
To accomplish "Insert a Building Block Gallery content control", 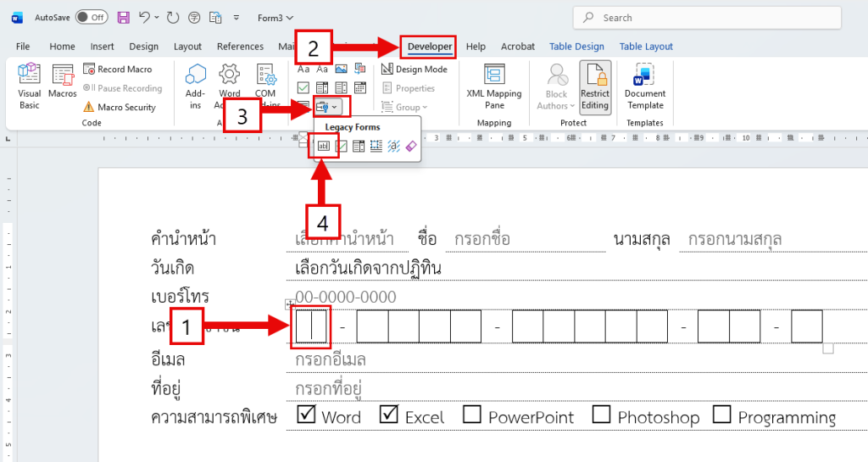I will point(359,70).
